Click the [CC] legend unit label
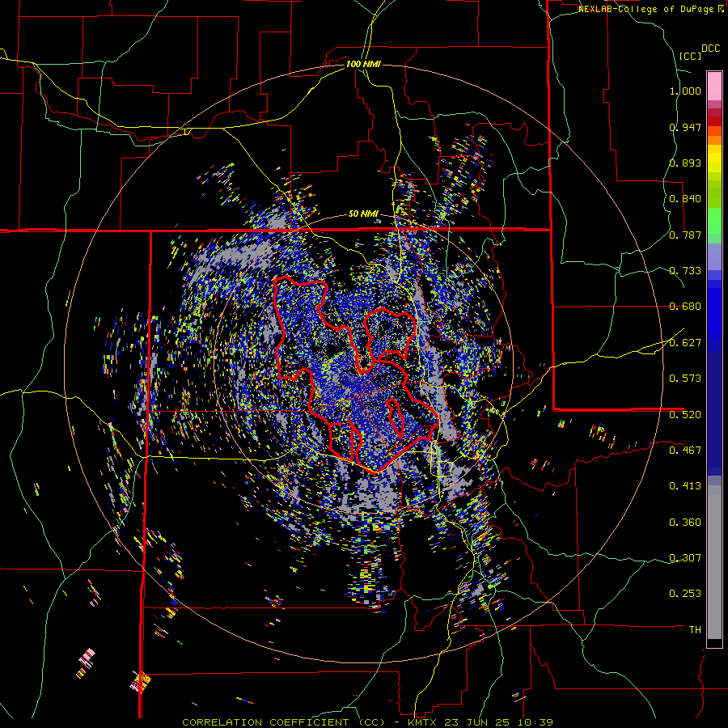Screen dimensions: 728x728 point(690,56)
